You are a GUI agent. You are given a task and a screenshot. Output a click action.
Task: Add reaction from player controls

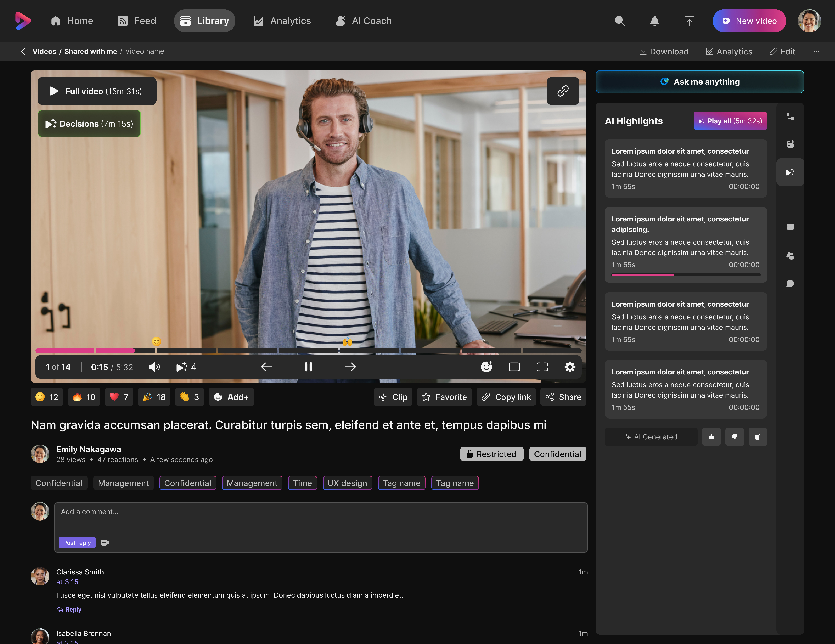(x=486, y=367)
